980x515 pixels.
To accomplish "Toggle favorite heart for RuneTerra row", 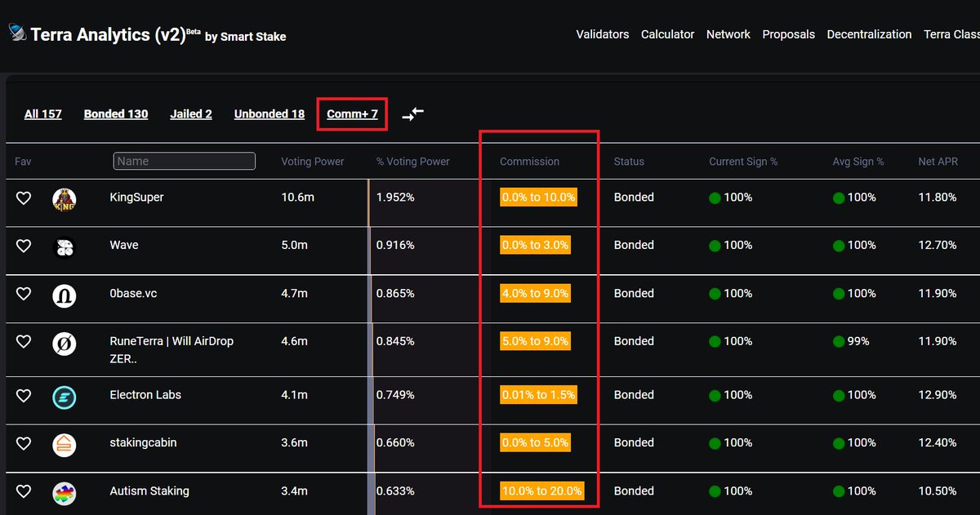I will (x=24, y=342).
